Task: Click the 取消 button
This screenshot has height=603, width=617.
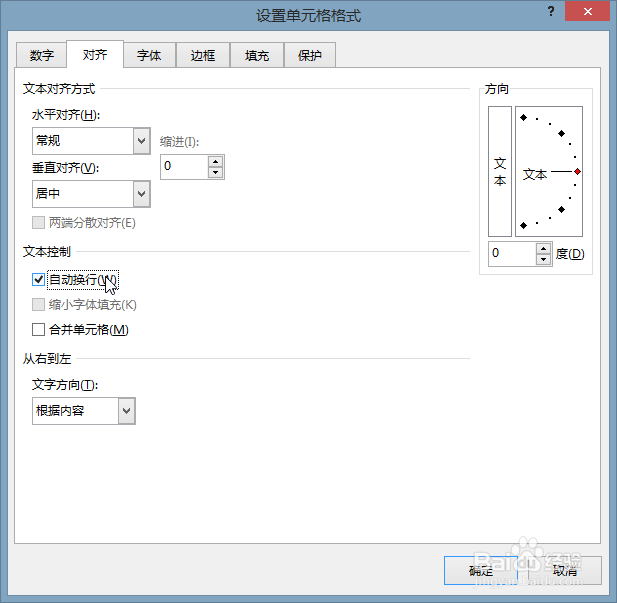Action: (x=565, y=570)
